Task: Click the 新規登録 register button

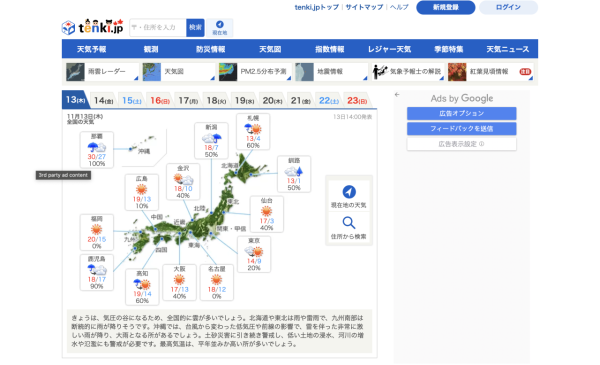Action: 446,7
